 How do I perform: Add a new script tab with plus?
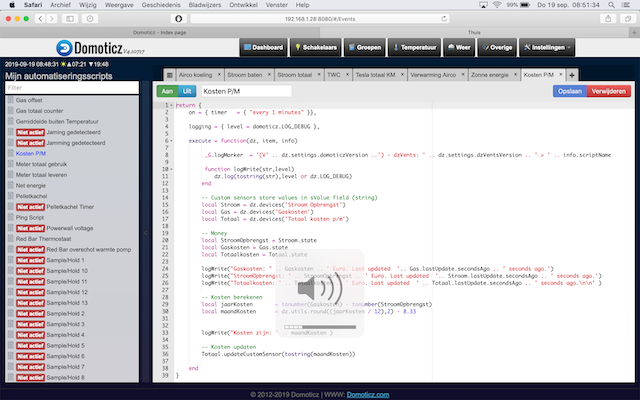coord(572,75)
